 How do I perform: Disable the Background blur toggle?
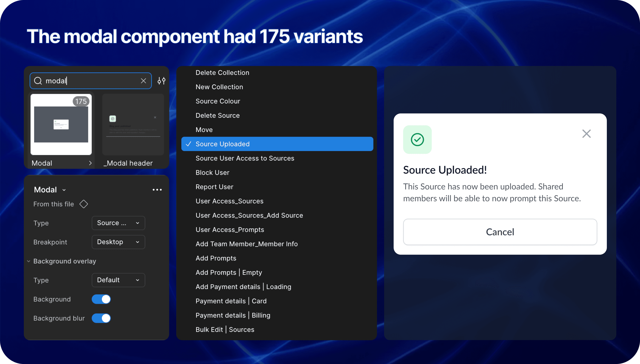pyautogui.click(x=101, y=318)
